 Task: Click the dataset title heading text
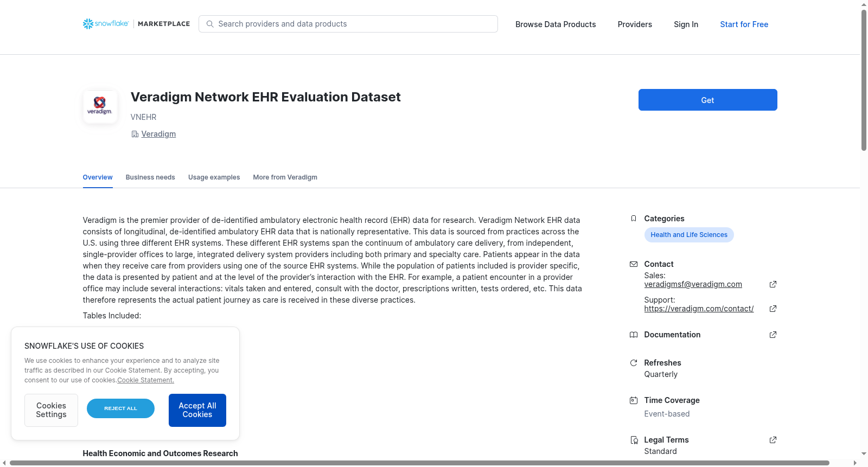pos(265,97)
